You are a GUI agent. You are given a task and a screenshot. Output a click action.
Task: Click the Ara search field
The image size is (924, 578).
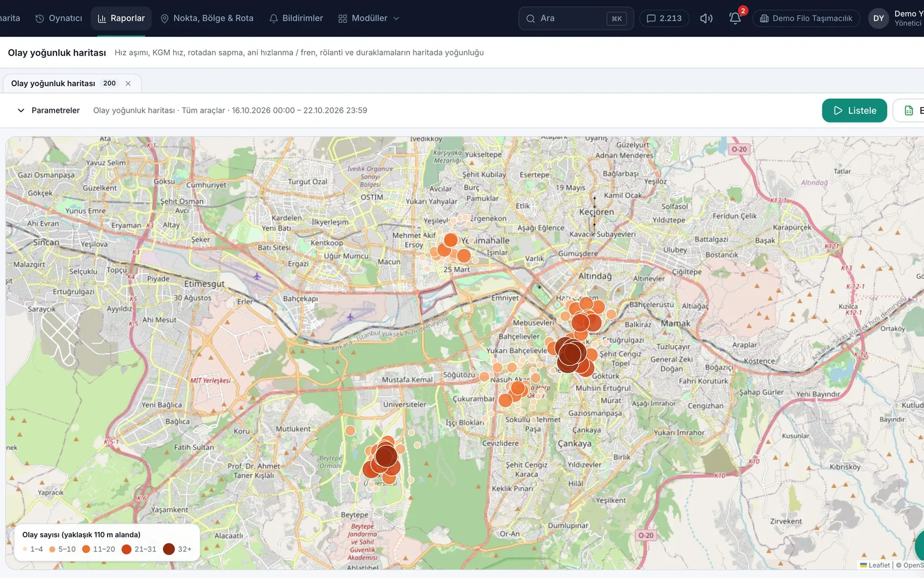(x=576, y=18)
